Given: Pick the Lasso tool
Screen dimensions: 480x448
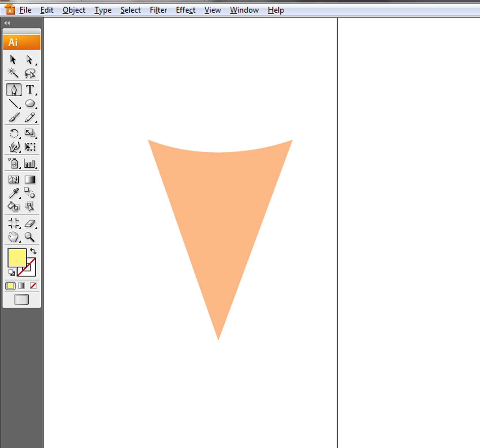Looking at the screenshot, I should (30, 73).
